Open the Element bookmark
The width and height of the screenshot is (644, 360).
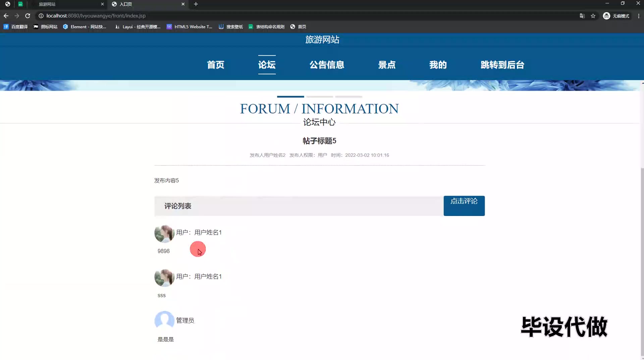click(x=85, y=27)
